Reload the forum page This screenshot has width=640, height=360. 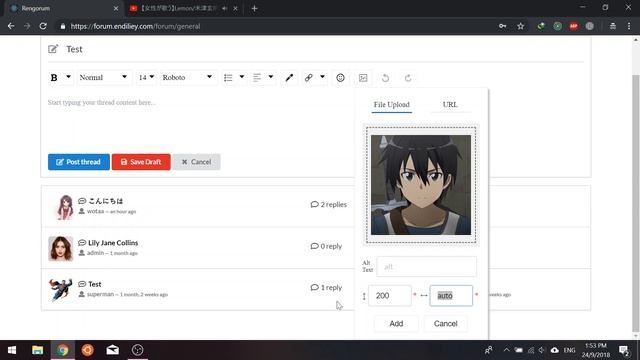(x=43, y=26)
